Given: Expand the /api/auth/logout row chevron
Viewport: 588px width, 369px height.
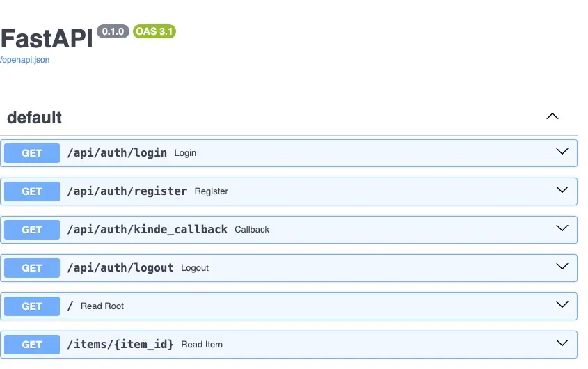Looking at the screenshot, I should click(562, 267).
